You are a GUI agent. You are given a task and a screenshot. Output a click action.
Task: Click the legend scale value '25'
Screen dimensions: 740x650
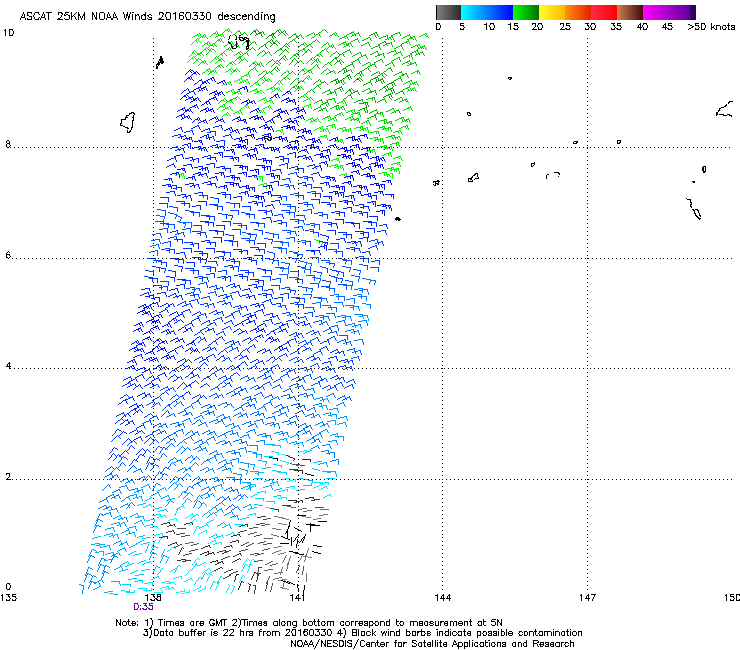tap(565, 27)
